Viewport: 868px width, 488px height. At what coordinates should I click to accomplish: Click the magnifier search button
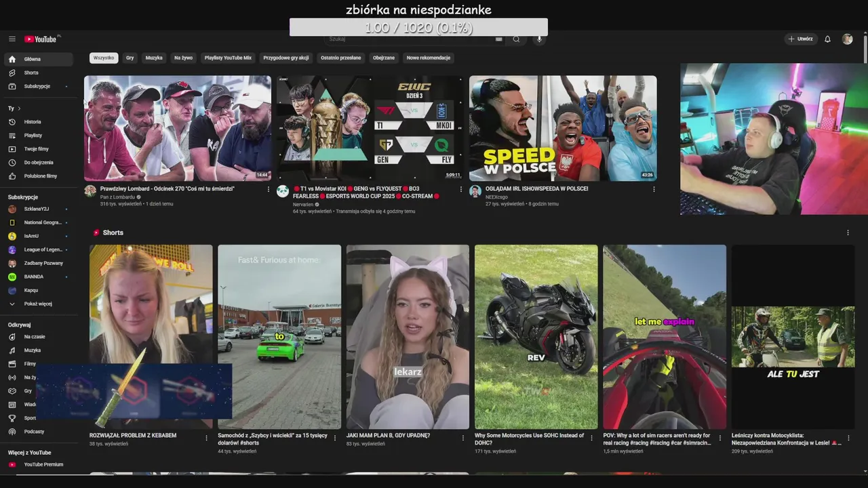click(x=516, y=39)
